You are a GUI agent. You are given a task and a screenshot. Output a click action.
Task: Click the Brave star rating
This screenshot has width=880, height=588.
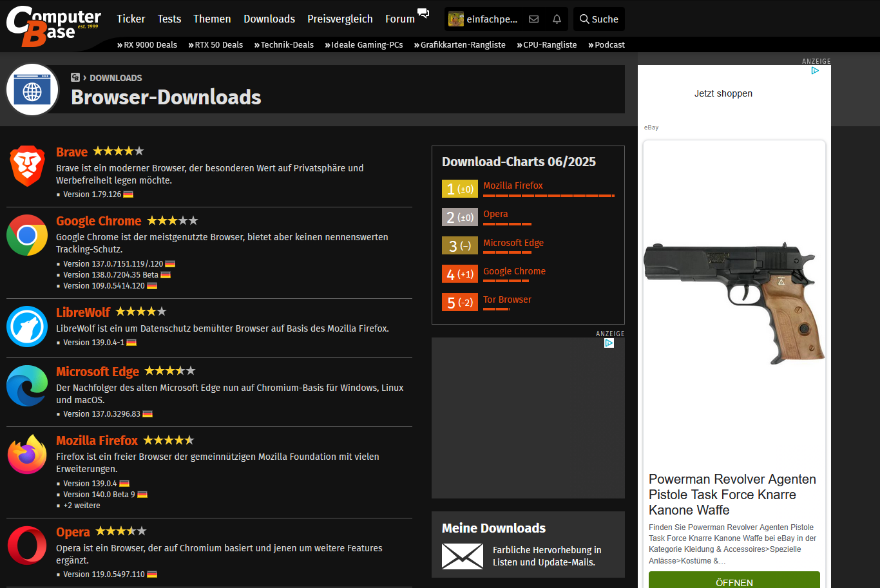119,151
